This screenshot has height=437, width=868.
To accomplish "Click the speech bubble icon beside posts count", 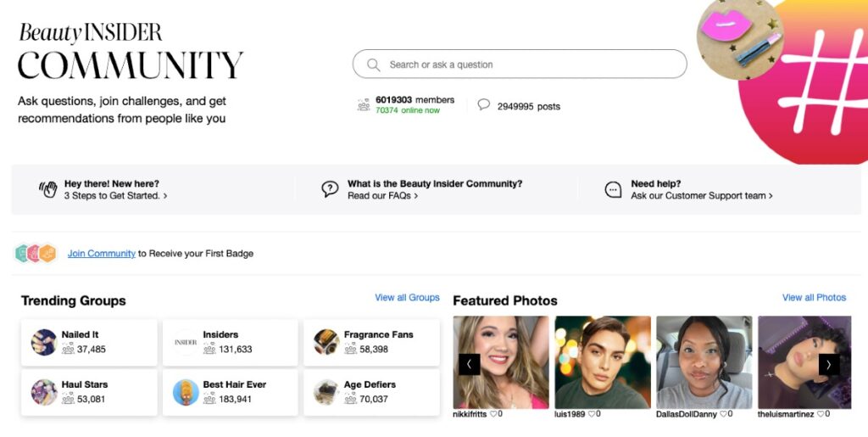I will 484,104.
